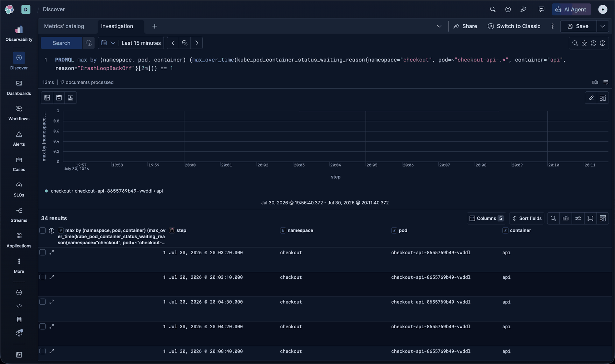The height and width of the screenshot is (364, 615).
Task: Check the 20:04:20.000 result row
Action: (x=43, y=326)
